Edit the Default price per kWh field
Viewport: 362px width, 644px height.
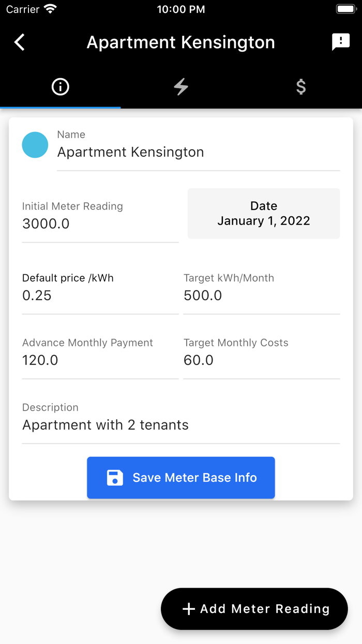point(100,296)
